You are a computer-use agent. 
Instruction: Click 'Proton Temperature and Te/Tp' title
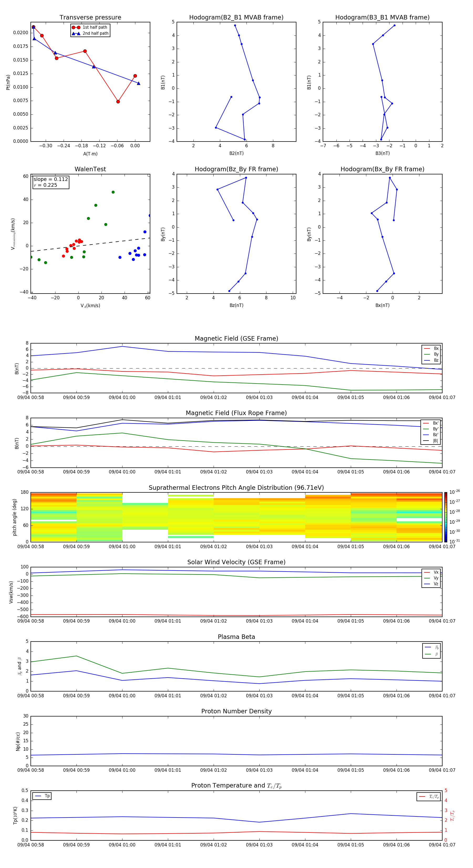click(236, 786)
